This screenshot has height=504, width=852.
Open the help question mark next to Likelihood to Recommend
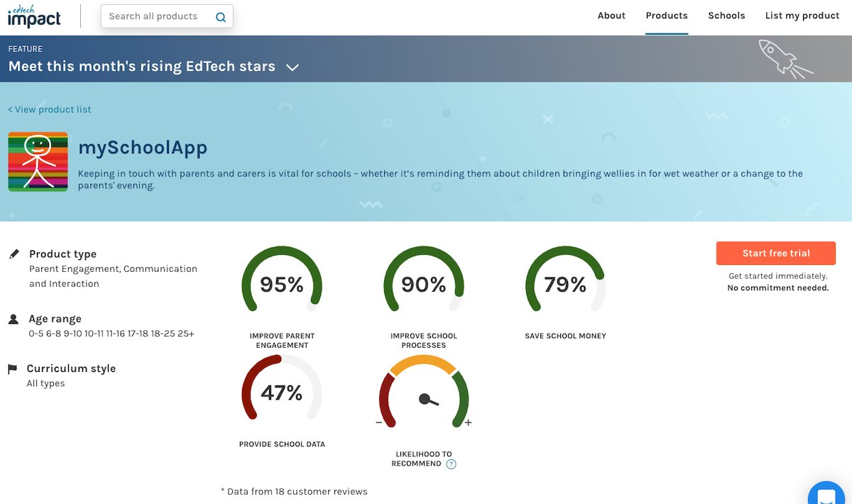451,464
